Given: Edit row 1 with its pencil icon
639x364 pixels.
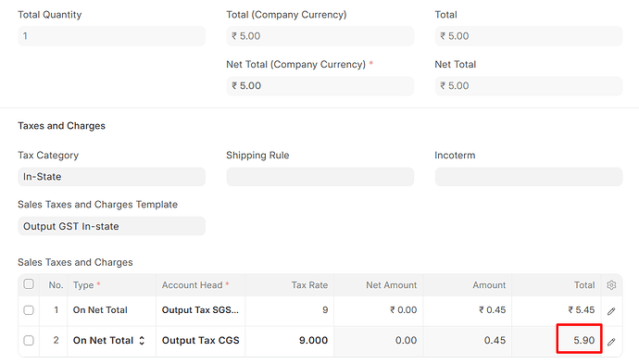Looking at the screenshot, I should coord(611,311).
